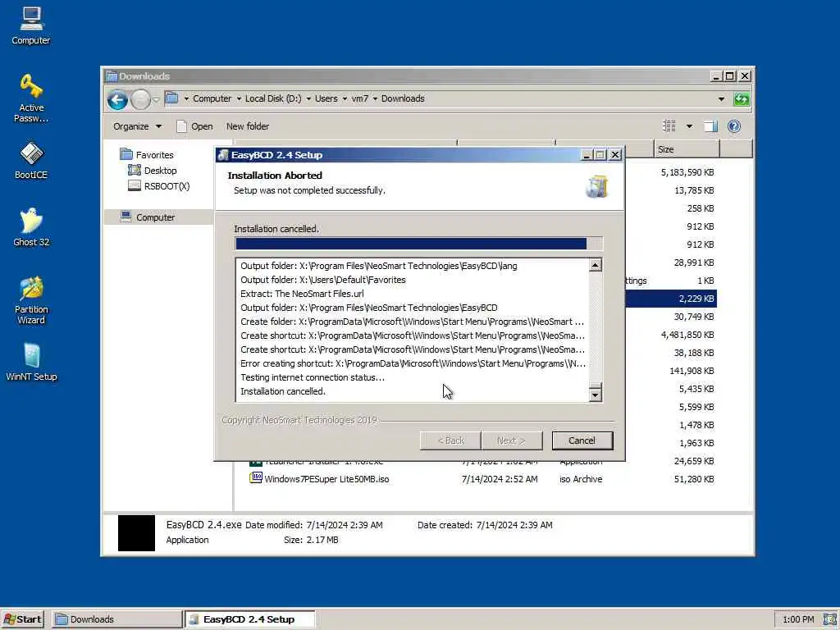The height and width of the screenshot is (630, 840).
Task: Launch Ghost 32 desktop icon
Action: click(31, 227)
